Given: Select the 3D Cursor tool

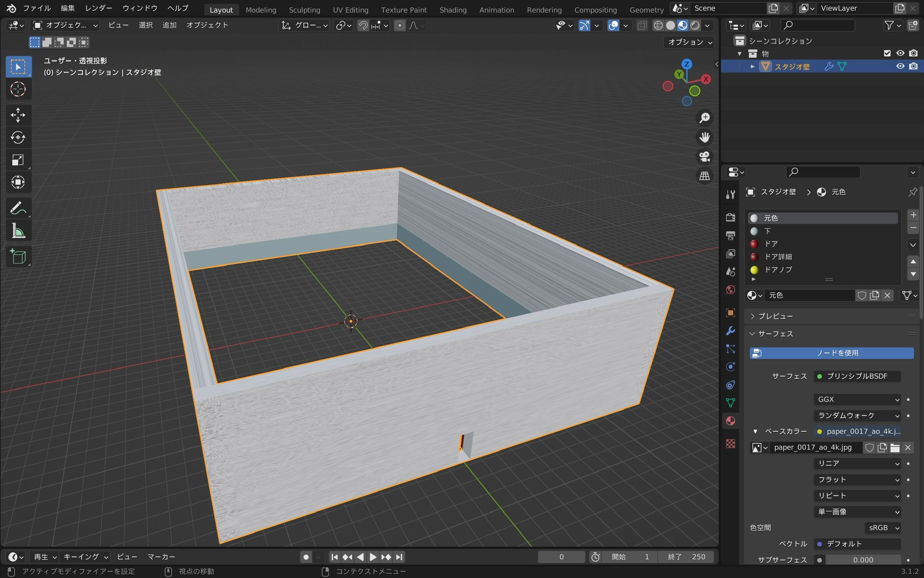Looking at the screenshot, I should (x=18, y=89).
